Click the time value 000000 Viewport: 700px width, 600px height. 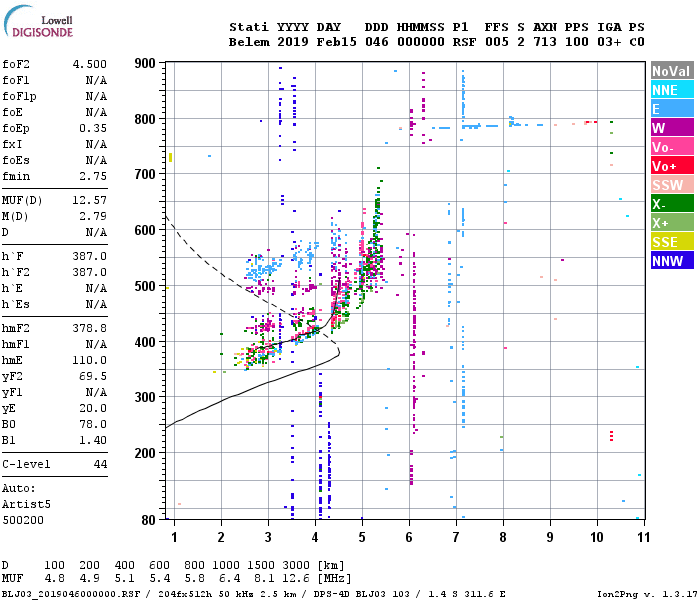pyautogui.click(x=421, y=42)
